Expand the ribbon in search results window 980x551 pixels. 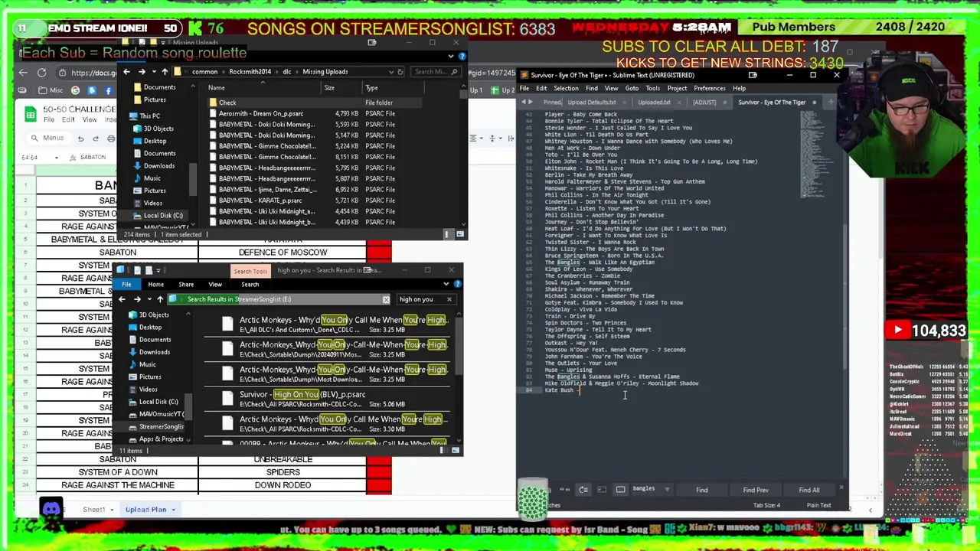[446, 284]
